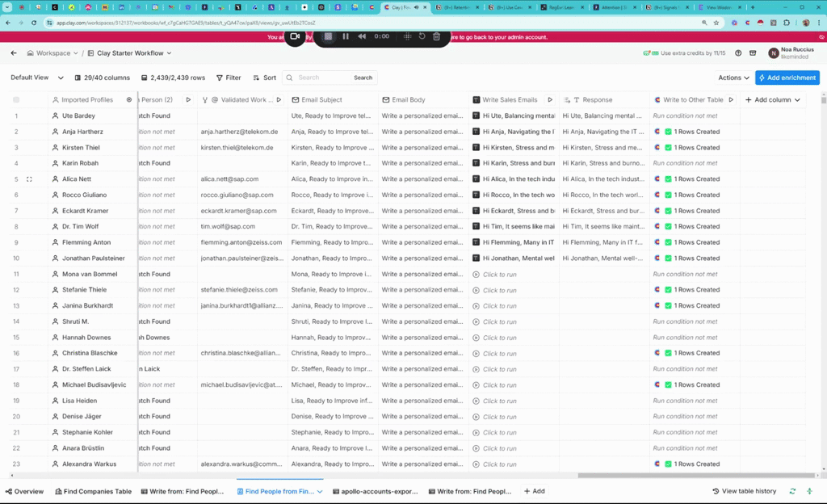Pause the screen recording
Viewport: 827px width, 504px height.
pyautogui.click(x=346, y=36)
